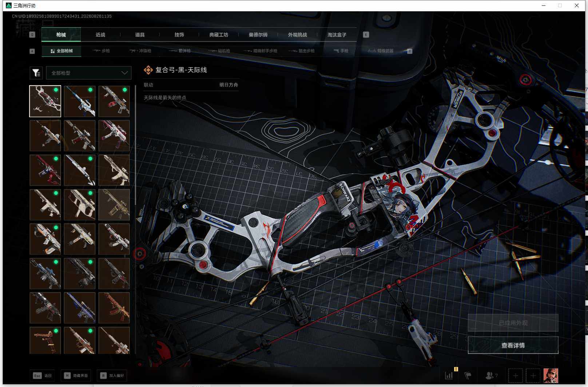Filter skins by 特殊武器 category

(381, 51)
